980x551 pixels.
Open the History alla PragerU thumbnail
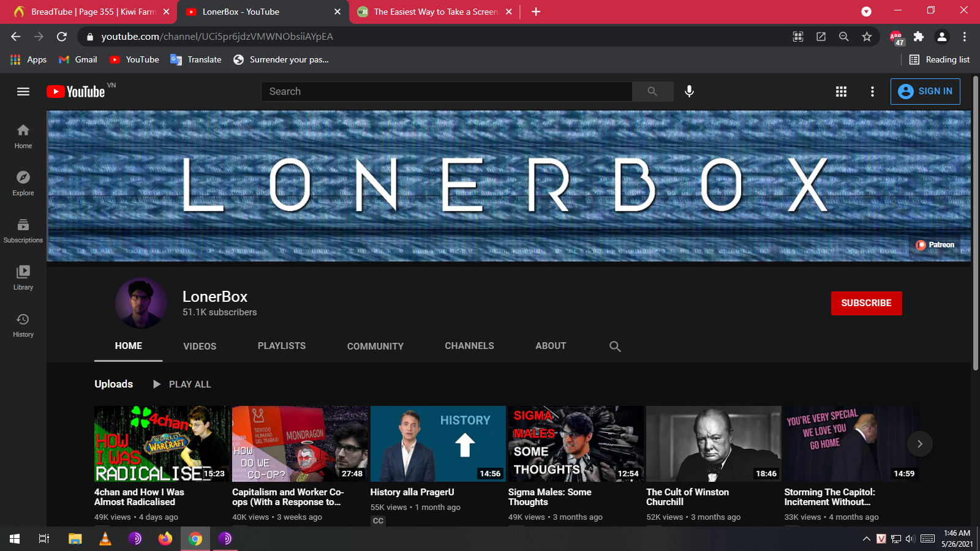[x=438, y=444]
